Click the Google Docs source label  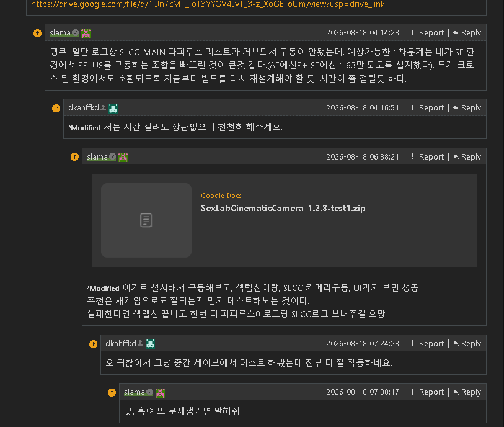221,196
